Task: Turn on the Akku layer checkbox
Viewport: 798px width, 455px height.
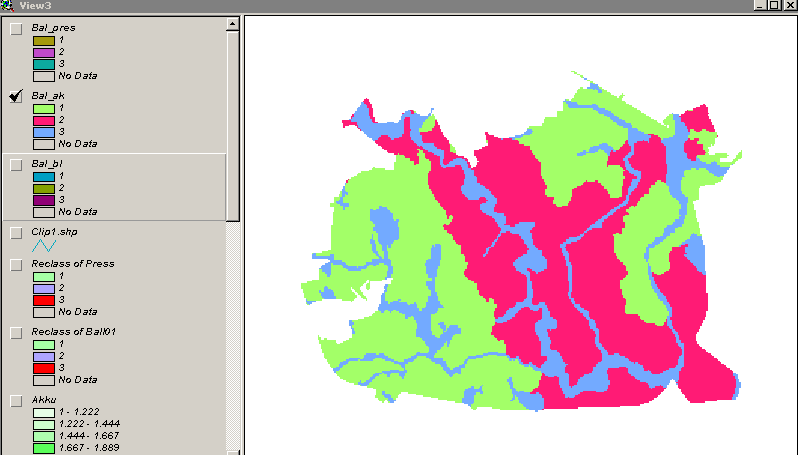Action: point(16,401)
